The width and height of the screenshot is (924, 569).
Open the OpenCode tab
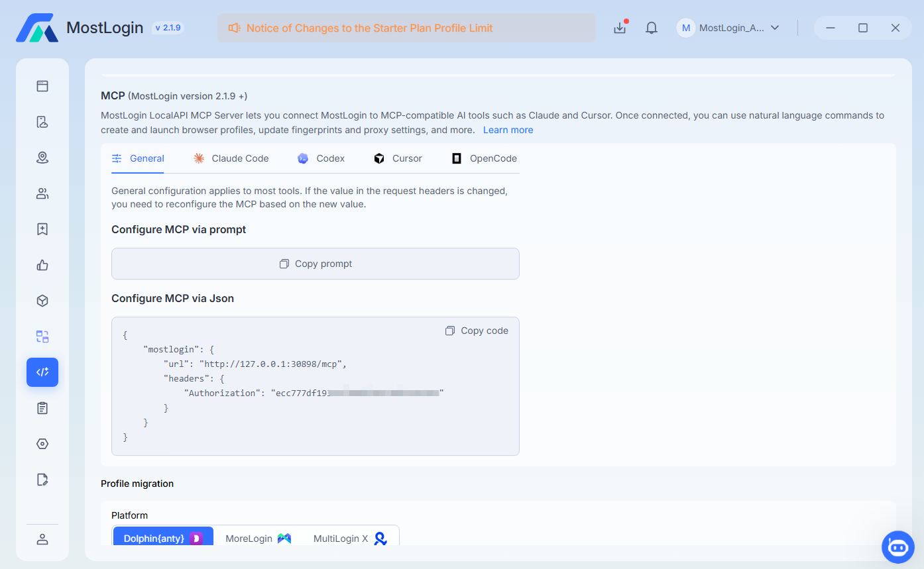484,158
